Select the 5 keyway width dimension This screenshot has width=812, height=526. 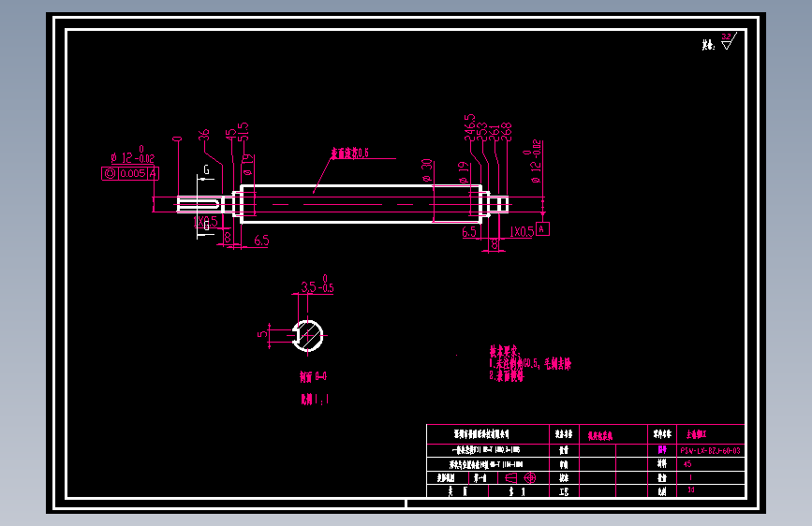[263, 334]
